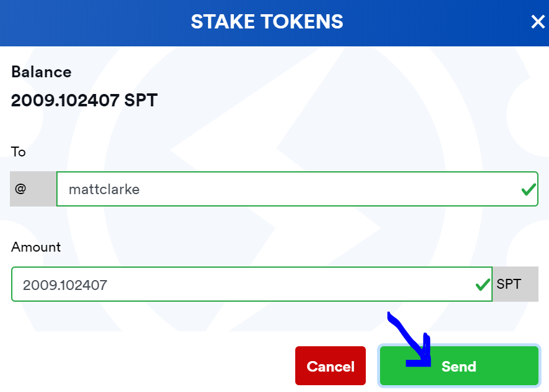This screenshot has height=392, width=549.
Task: Click the balance value 2009.102407 SPT
Action: pos(84,100)
